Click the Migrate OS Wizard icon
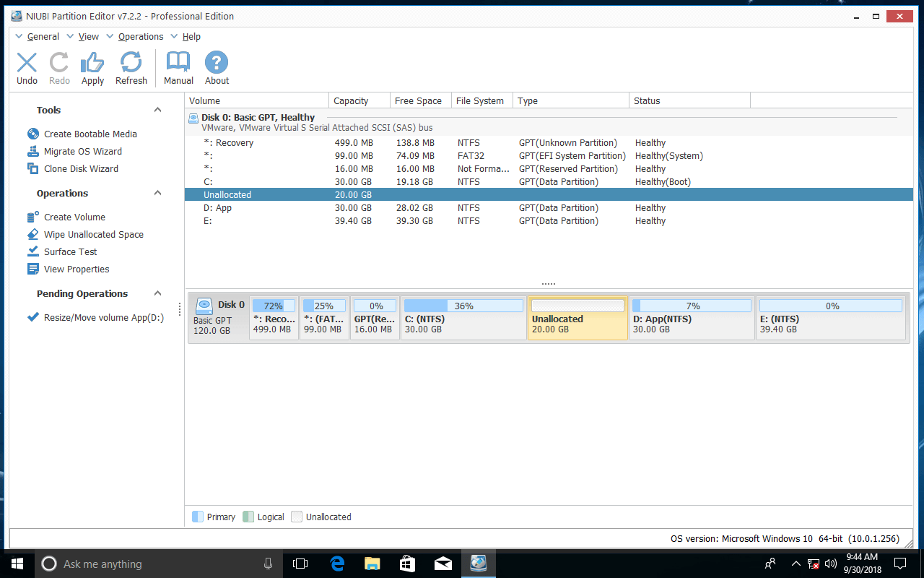Screen dimensions: 924x578 [32, 151]
